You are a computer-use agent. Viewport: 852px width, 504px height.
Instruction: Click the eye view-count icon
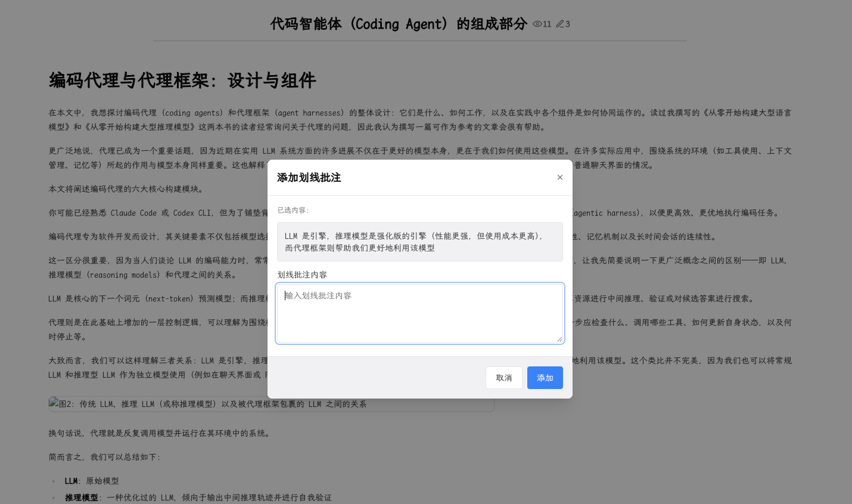pyautogui.click(x=537, y=24)
